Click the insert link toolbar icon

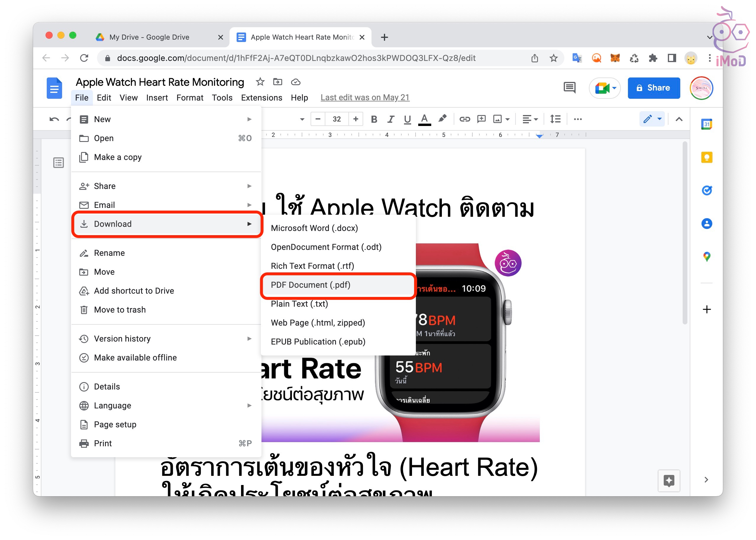464,119
